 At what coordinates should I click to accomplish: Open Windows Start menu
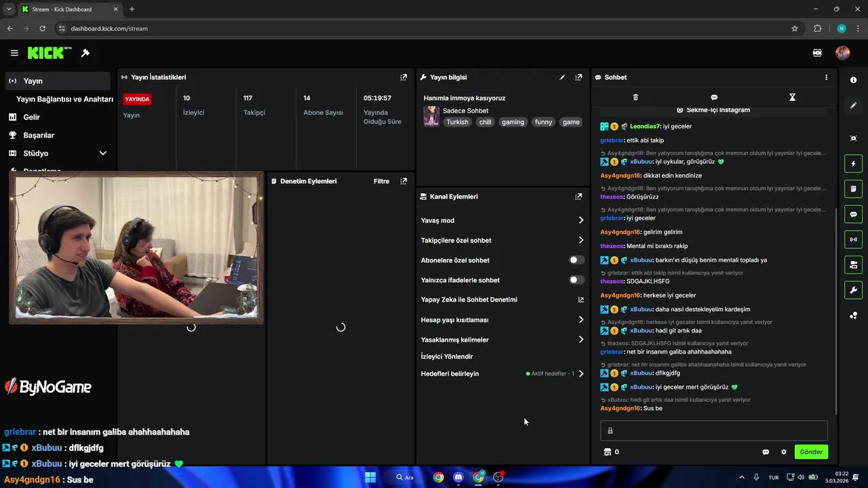pyautogui.click(x=370, y=477)
